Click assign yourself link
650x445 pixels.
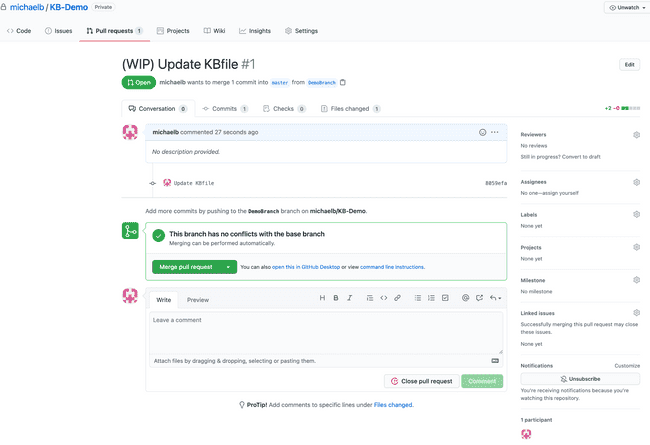pos(563,193)
